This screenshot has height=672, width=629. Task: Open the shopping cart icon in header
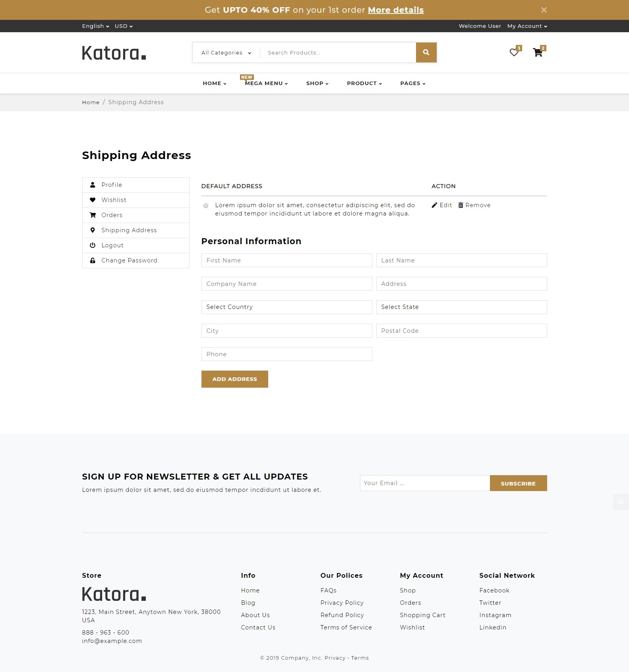(538, 52)
